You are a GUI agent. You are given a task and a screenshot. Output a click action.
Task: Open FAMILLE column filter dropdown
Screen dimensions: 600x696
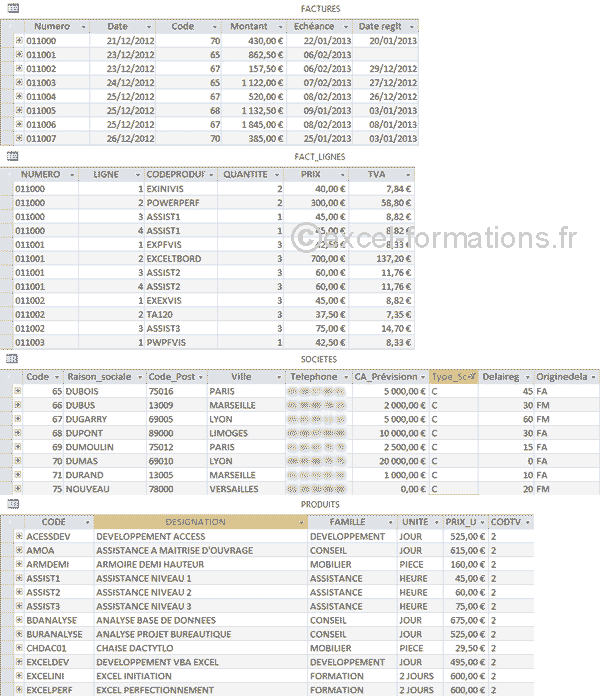391,522
